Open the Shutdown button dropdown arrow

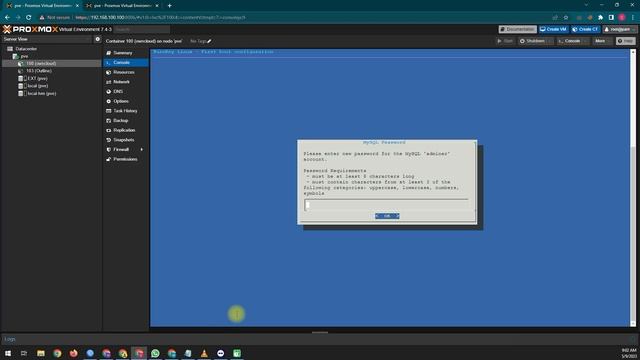click(x=550, y=41)
